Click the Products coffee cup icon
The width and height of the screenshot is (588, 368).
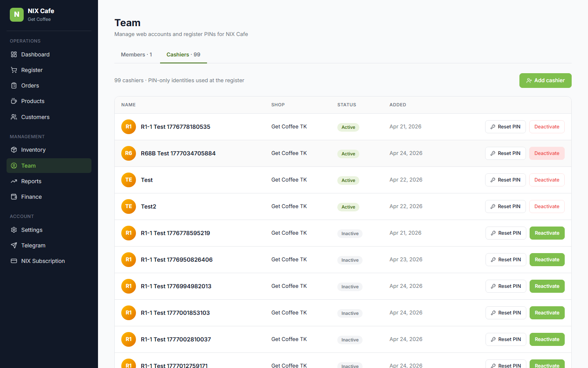[x=14, y=101]
